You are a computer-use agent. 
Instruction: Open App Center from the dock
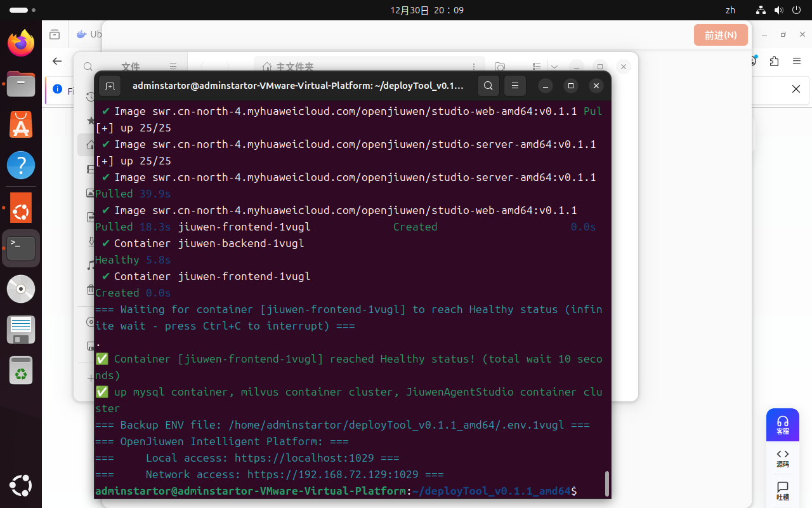21,124
